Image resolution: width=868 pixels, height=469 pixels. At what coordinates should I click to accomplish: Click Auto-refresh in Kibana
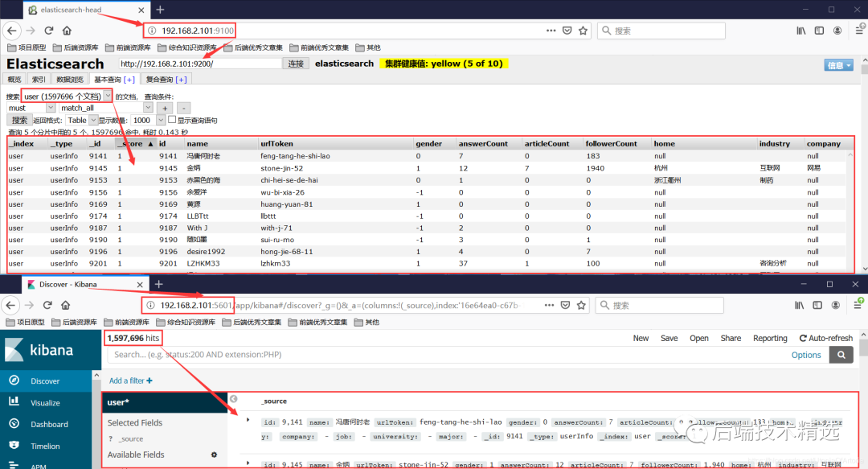[x=826, y=338]
